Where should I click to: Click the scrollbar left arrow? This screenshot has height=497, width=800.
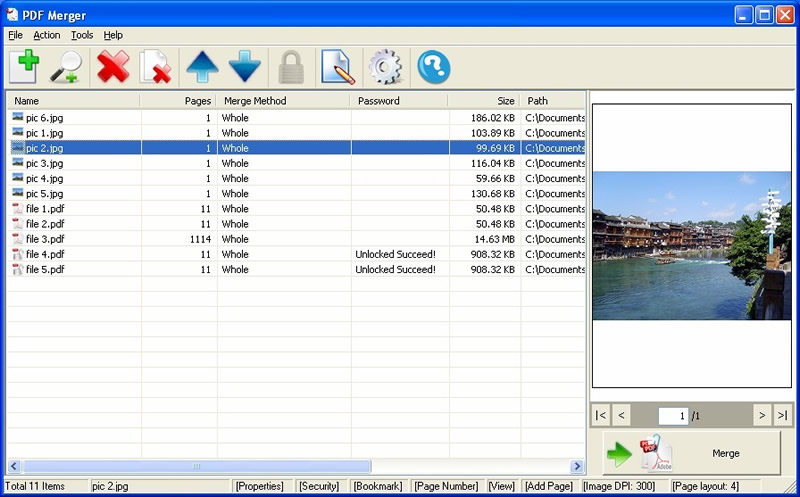pyautogui.click(x=14, y=466)
